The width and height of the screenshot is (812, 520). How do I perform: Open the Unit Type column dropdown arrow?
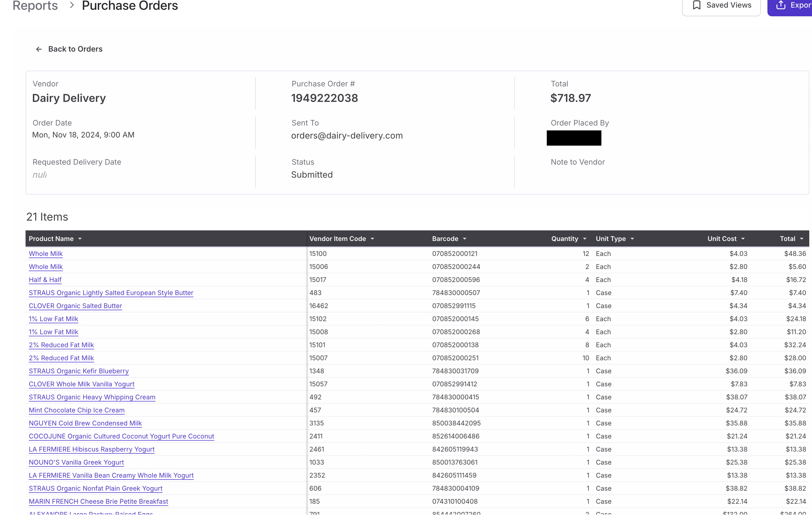(632, 239)
